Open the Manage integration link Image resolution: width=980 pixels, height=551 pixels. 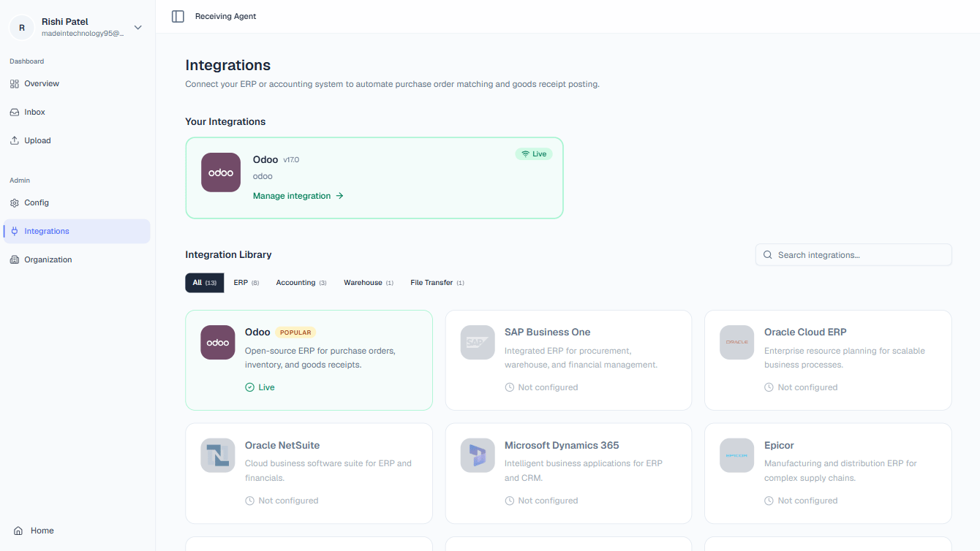click(x=298, y=196)
